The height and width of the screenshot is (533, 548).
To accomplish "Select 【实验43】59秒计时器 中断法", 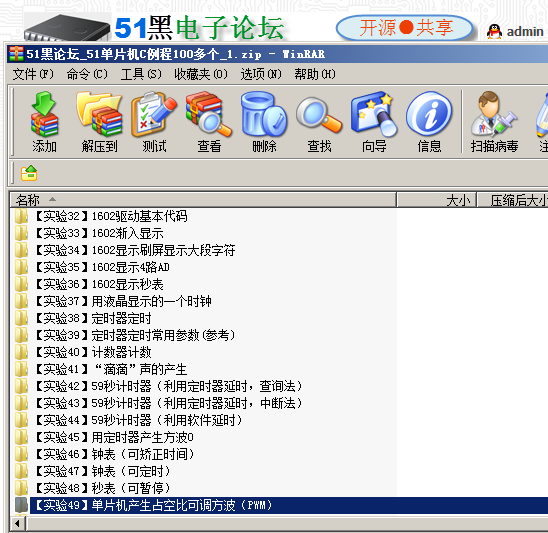I will point(169,403).
